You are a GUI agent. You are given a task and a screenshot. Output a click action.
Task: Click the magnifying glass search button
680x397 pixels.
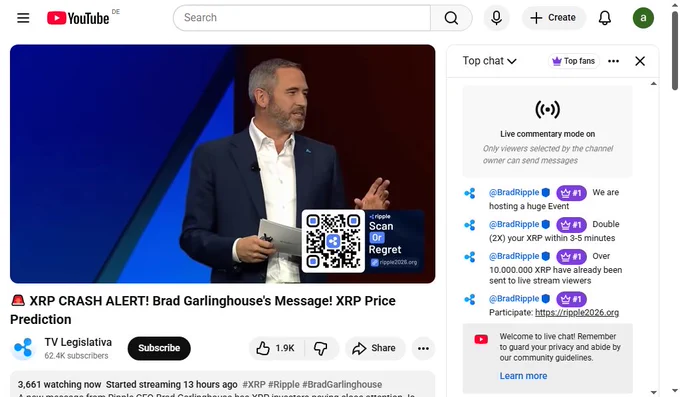[451, 18]
